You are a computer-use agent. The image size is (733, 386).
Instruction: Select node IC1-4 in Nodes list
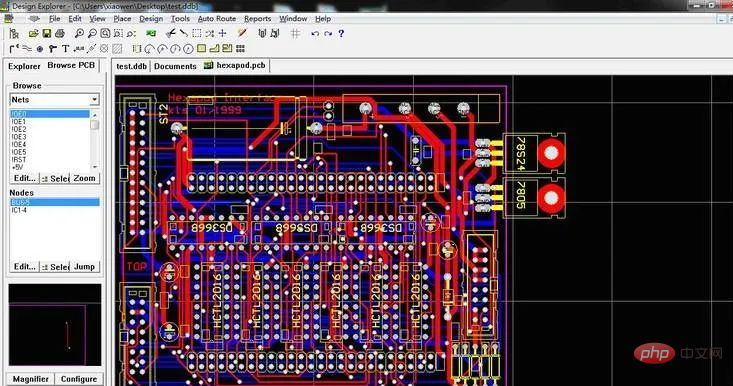pyautogui.click(x=54, y=210)
